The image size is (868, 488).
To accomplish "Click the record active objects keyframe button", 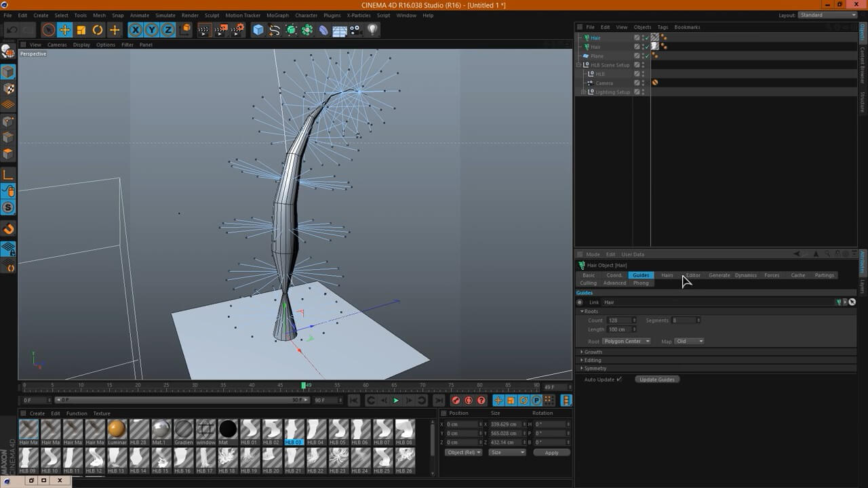I will coord(456,401).
